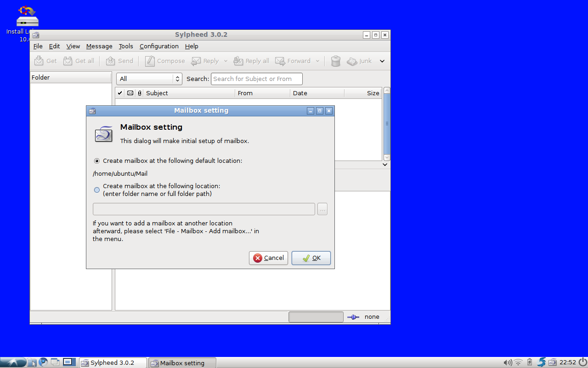Open the toolbar overflow arrow after Junk

[x=382, y=61]
